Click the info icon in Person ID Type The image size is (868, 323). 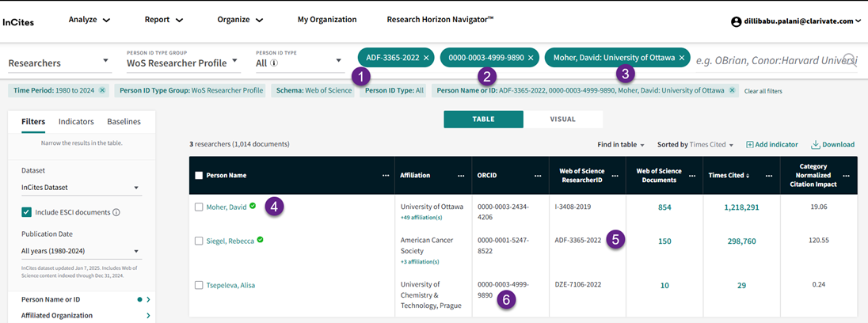coord(273,63)
